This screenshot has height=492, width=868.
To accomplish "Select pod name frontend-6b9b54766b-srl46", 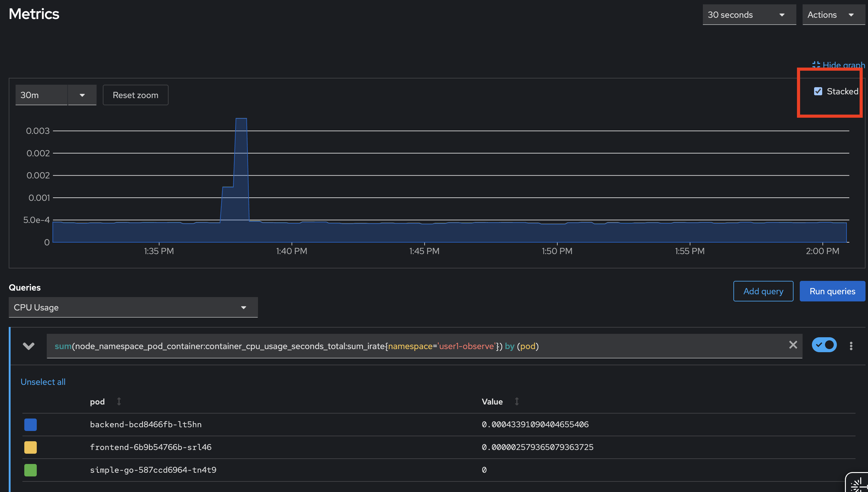I will 151,447.
